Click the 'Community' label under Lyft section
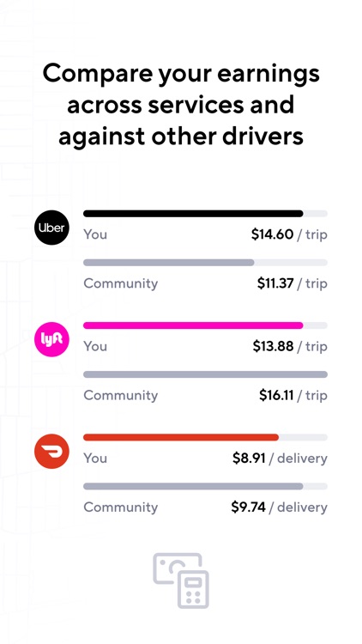 tap(121, 396)
